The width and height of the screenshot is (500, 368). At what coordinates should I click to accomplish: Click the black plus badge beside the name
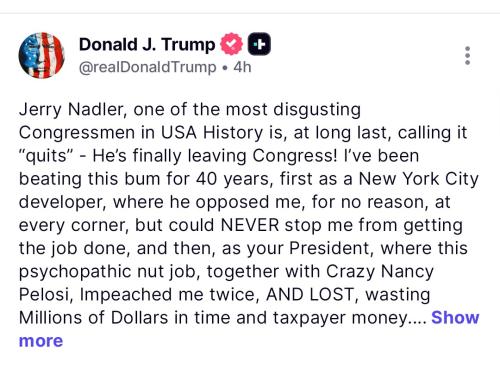[x=259, y=44]
